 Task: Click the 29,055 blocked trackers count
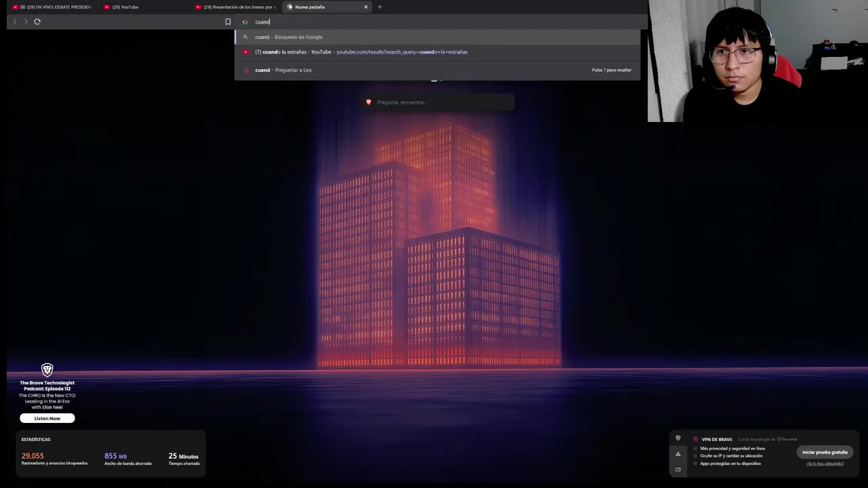pyautogui.click(x=33, y=456)
